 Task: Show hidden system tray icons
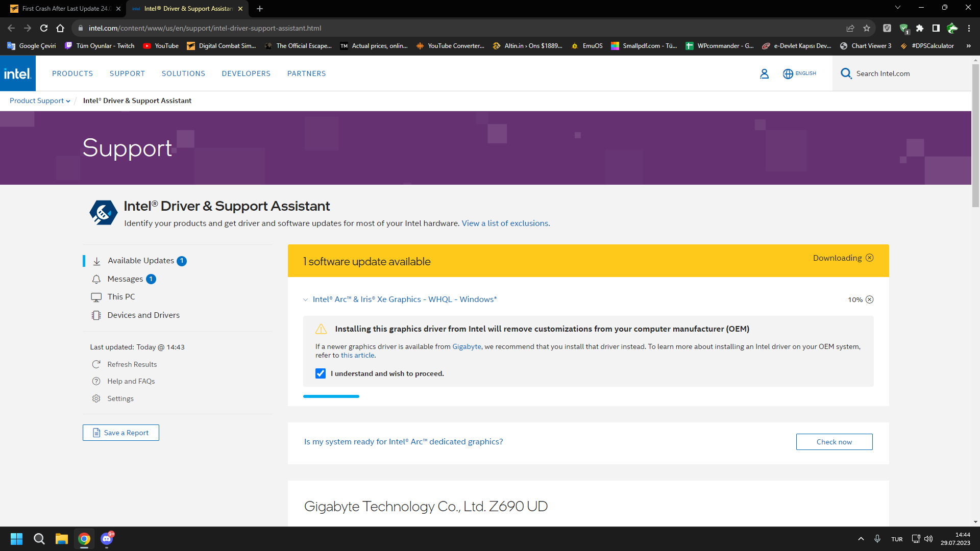(x=861, y=539)
